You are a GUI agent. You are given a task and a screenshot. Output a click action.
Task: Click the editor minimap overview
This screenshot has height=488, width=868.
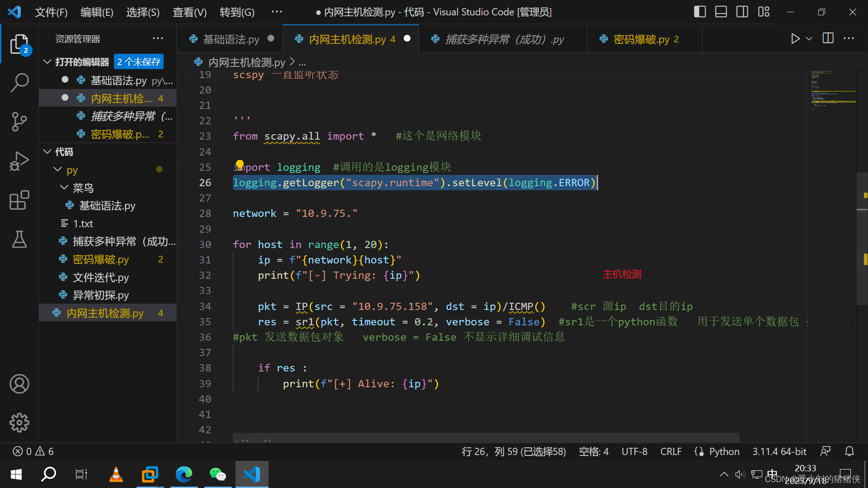coord(833,90)
